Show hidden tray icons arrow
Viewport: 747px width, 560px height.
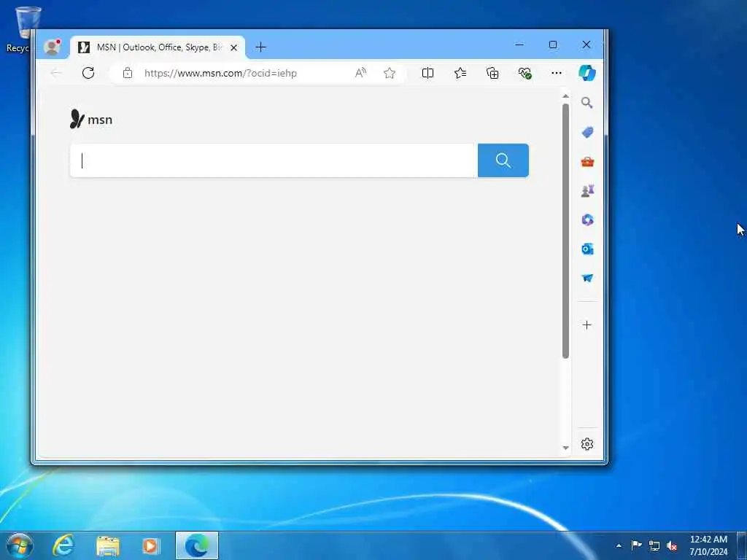pos(619,545)
